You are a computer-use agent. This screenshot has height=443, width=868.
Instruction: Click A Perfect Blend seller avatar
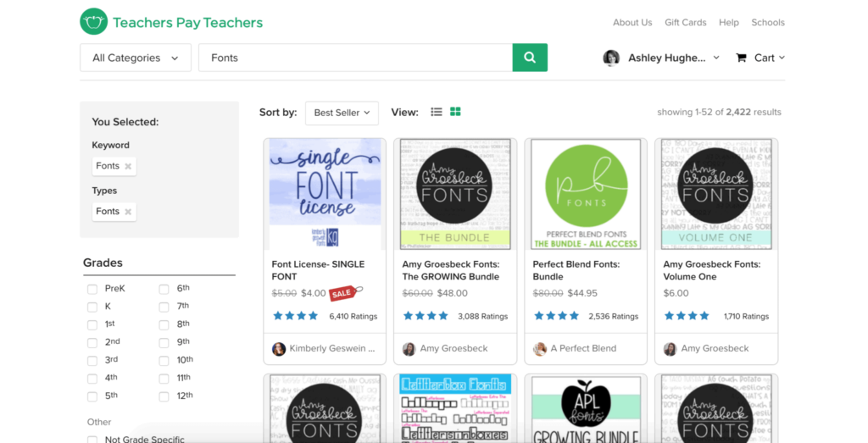[540, 349]
